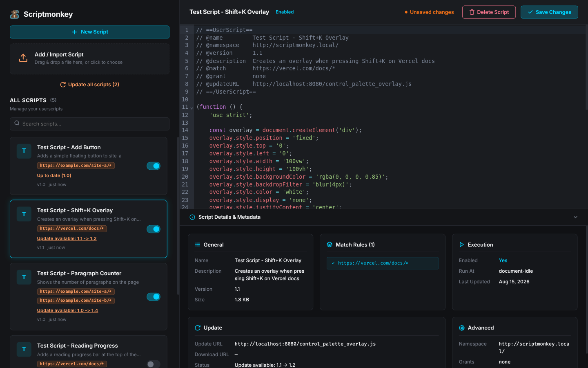
Task: Save Changes to the script
Action: point(549,12)
